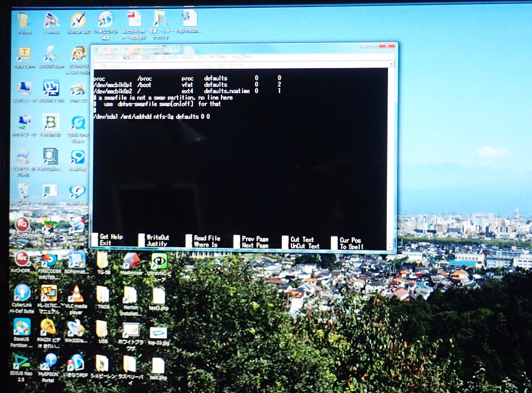
Task: Open the TNOS folder
Action: (103, 297)
